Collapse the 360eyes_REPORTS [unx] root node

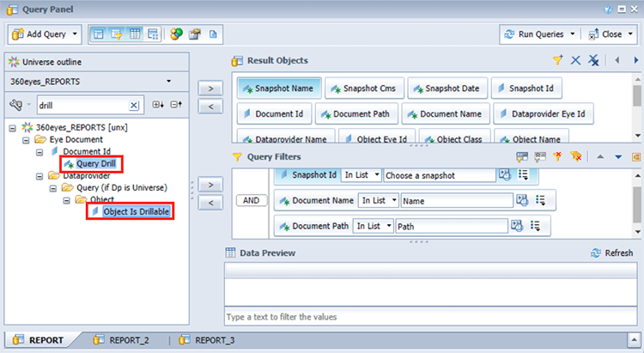pyautogui.click(x=13, y=128)
